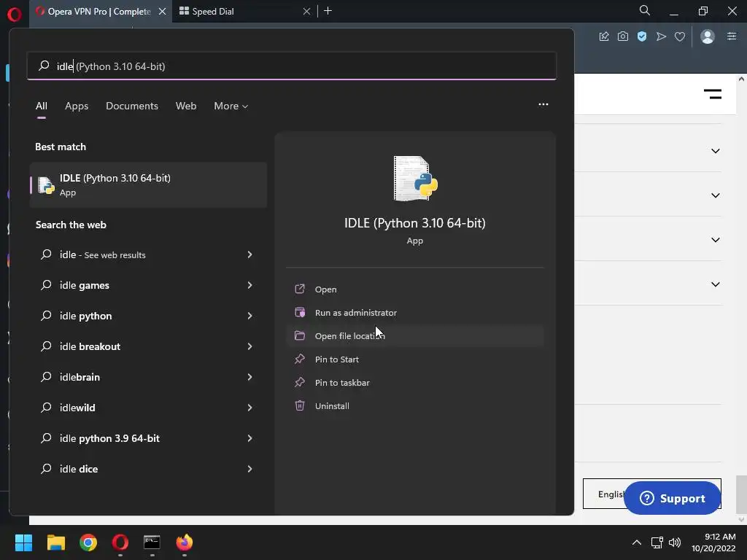Viewport: 747px width, 560px height.
Task: Open Opera from the taskbar
Action: tap(120, 542)
